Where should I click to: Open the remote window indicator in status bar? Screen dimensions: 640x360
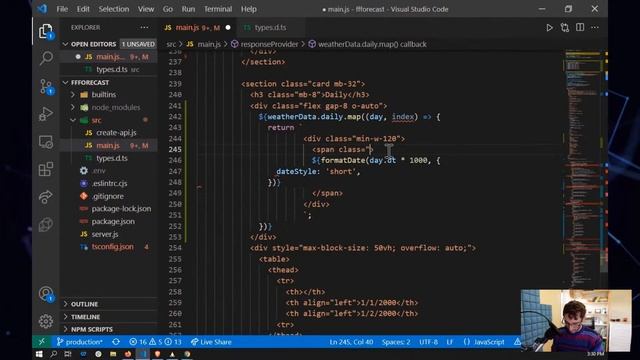pyautogui.click(x=42, y=342)
